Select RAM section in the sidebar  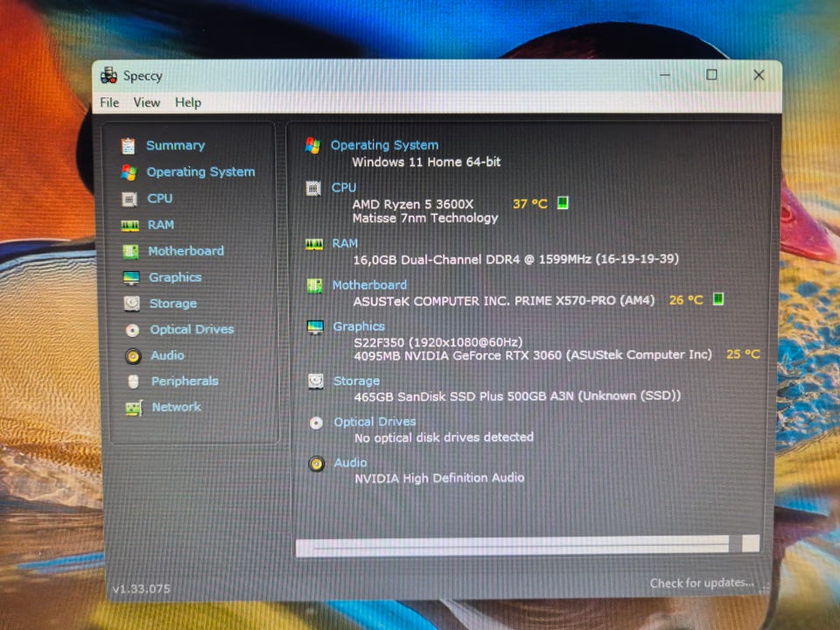point(161,225)
